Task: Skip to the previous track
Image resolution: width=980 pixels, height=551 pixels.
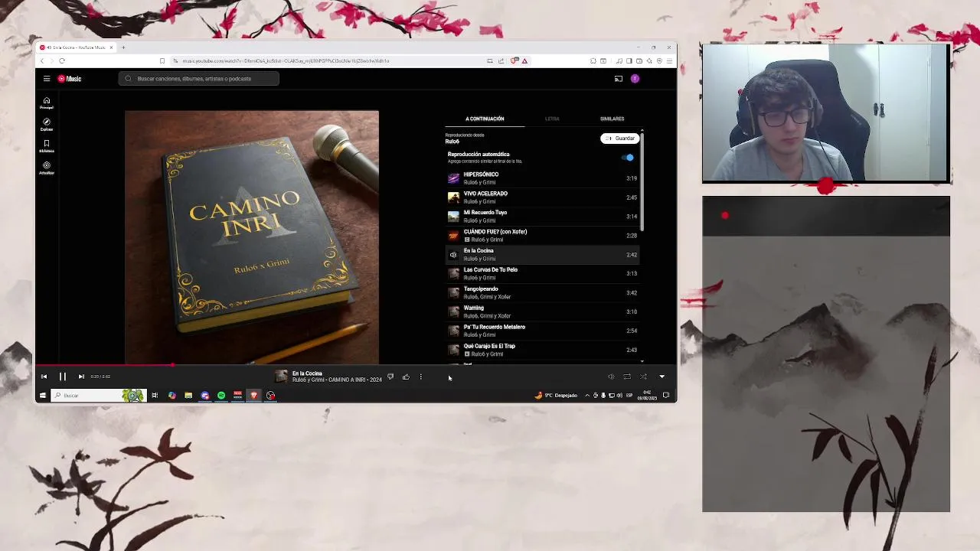Action: 44,377
